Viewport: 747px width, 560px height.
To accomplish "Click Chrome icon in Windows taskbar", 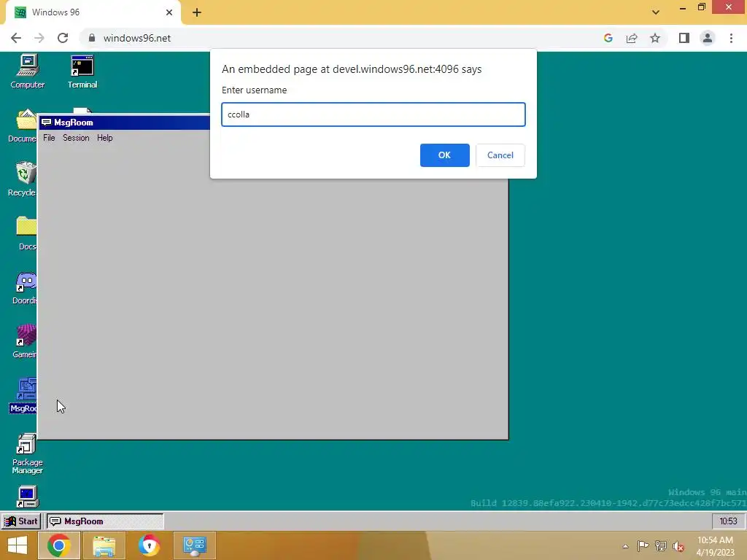I will [58, 545].
